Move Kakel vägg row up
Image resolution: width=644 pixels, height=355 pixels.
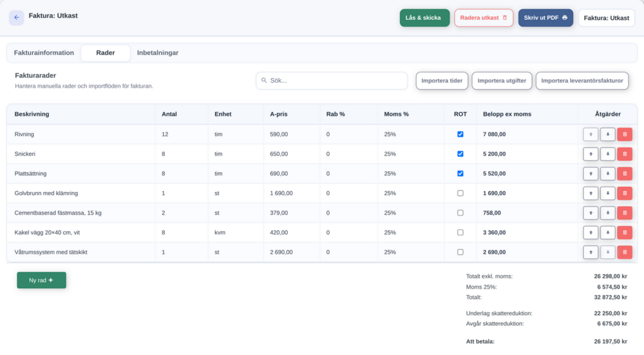point(591,233)
